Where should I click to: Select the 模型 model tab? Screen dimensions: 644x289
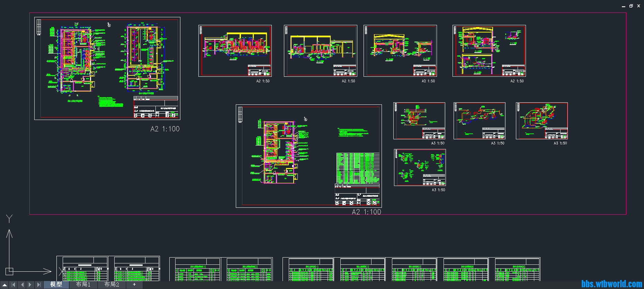point(56,285)
